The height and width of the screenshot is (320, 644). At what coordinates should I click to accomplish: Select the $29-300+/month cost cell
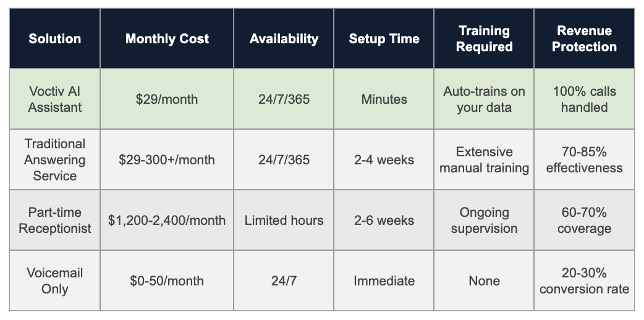pyautogui.click(x=167, y=159)
